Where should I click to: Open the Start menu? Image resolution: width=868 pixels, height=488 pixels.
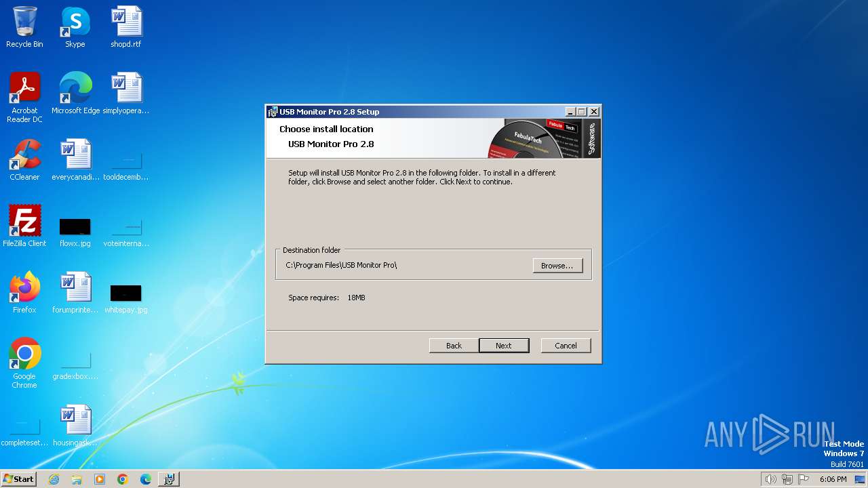(19, 479)
